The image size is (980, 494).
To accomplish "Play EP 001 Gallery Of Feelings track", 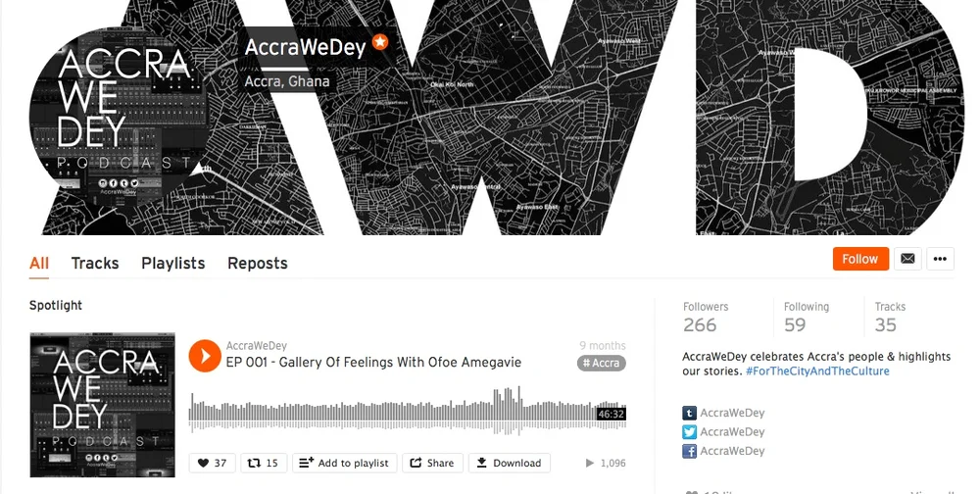I will pyautogui.click(x=205, y=356).
